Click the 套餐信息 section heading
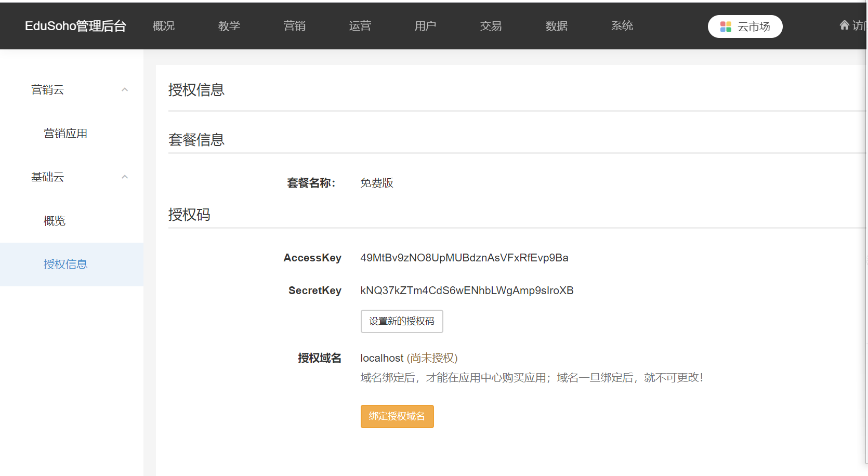Image resolution: width=868 pixels, height=476 pixels. click(x=196, y=140)
